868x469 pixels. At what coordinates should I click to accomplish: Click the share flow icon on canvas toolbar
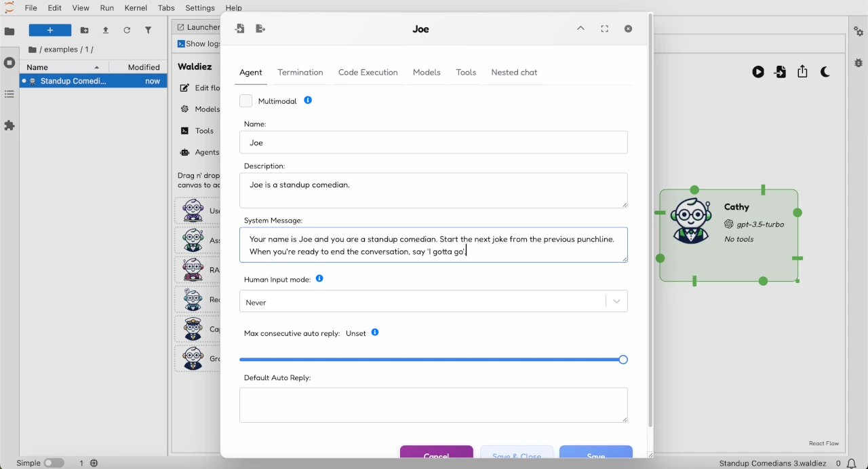coord(802,72)
